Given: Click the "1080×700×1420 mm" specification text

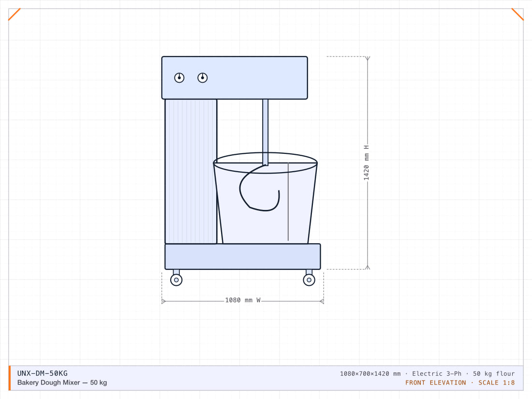Looking at the screenshot, I should click(x=370, y=373).
